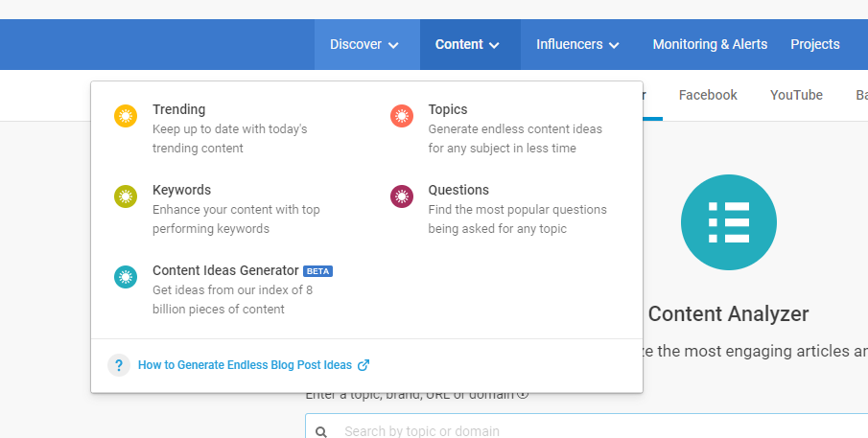Open the Trending menu entry title
The height and width of the screenshot is (438, 868).
tap(178, 109)
